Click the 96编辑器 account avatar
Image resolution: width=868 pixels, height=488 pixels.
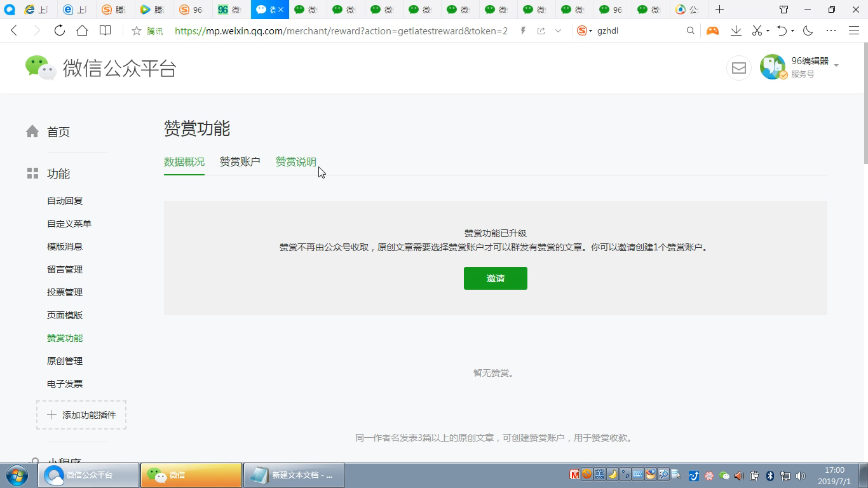coord(773,67)
